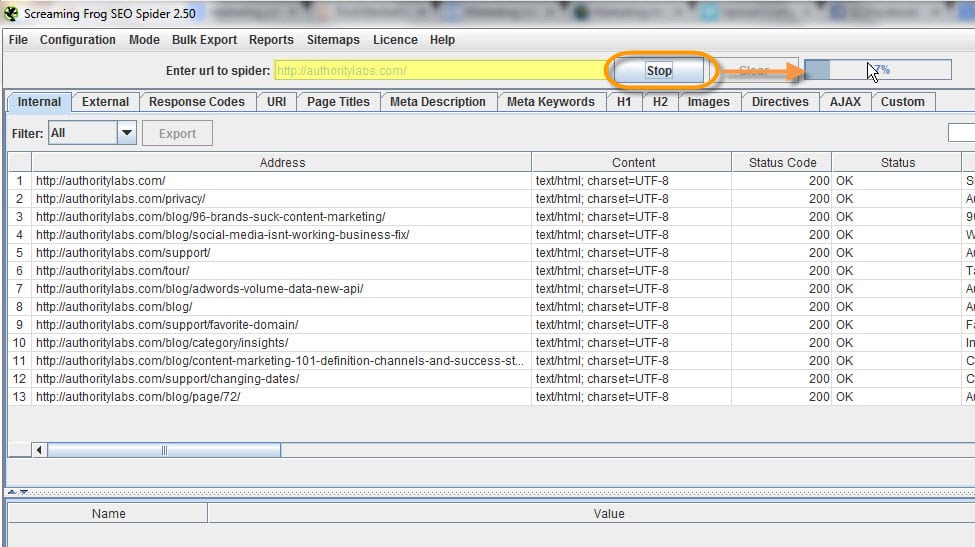Select the social-media-isnt-working-business-fix URL
Viewport: 975px width, 547px height.
(x=223, y=235)
